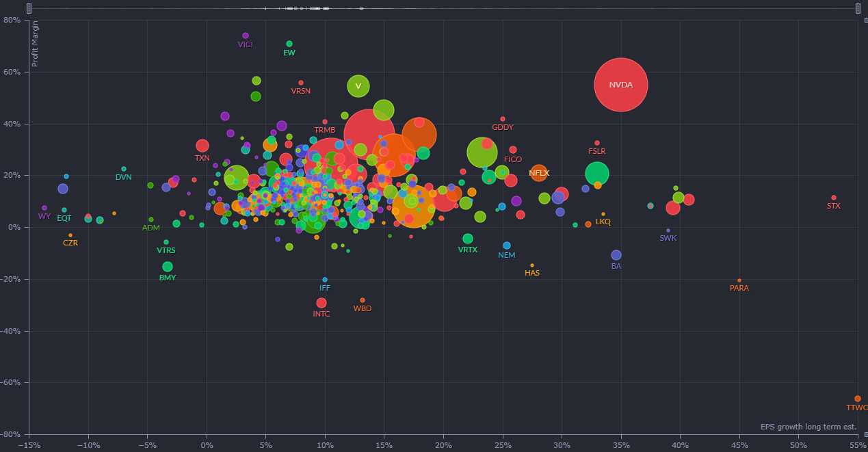Screen dimensions: 868x452
Task: Click the bottom-right vertical zoom slider handle
Action: click(865, 434)
